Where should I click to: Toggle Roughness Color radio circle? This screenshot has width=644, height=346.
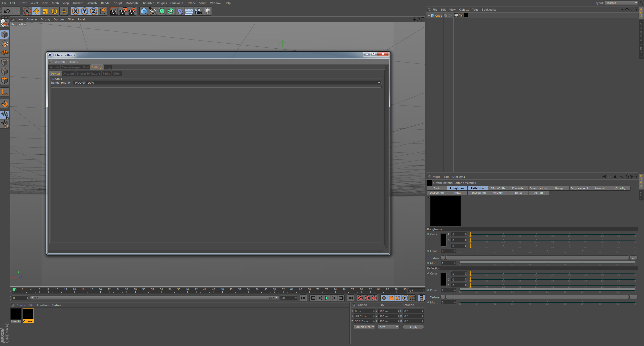tap(428, 234)
